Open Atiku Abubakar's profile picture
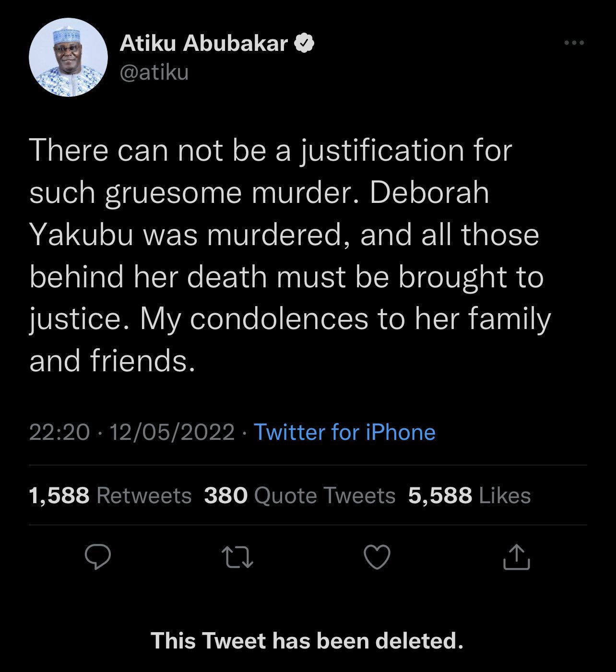 [68, 58]
